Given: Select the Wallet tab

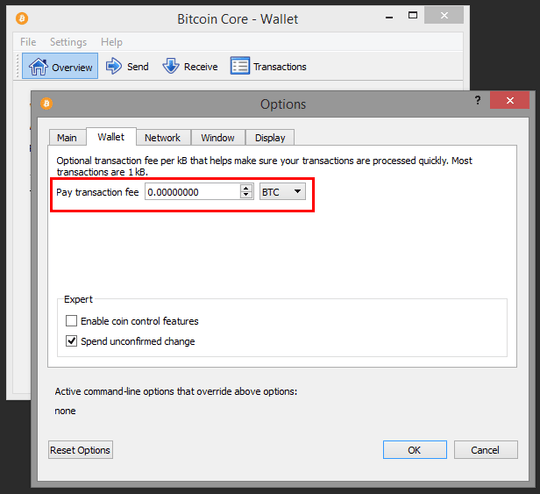Looking at the screenshot, I should [x=111, y=137].
